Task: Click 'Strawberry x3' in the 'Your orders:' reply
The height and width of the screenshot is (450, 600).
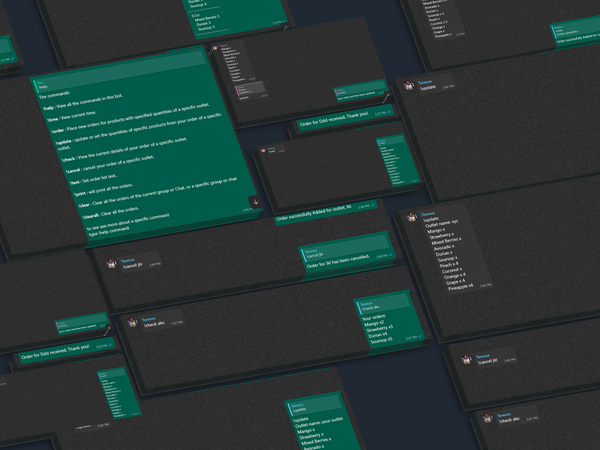Action: 379,329
